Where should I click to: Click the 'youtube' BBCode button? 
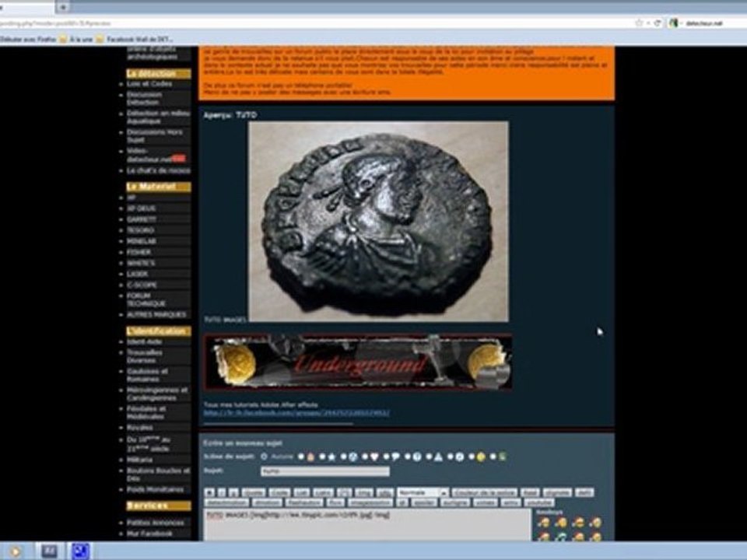coord(539,502)
